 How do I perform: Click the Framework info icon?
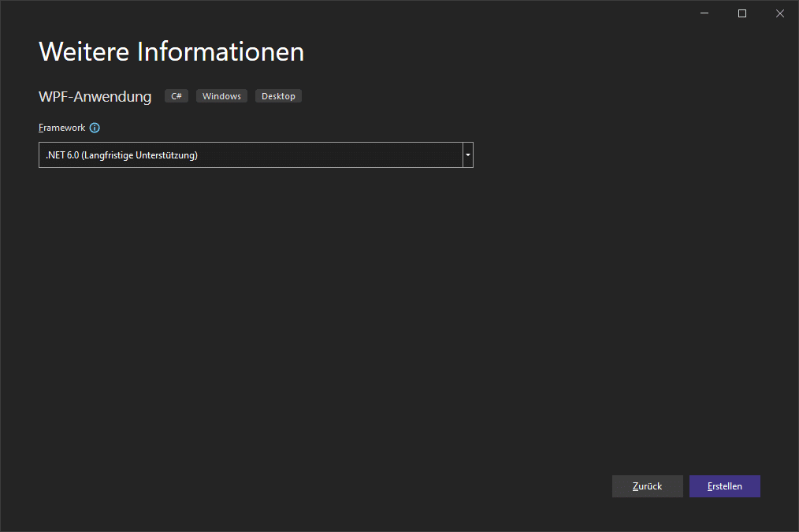95,128
